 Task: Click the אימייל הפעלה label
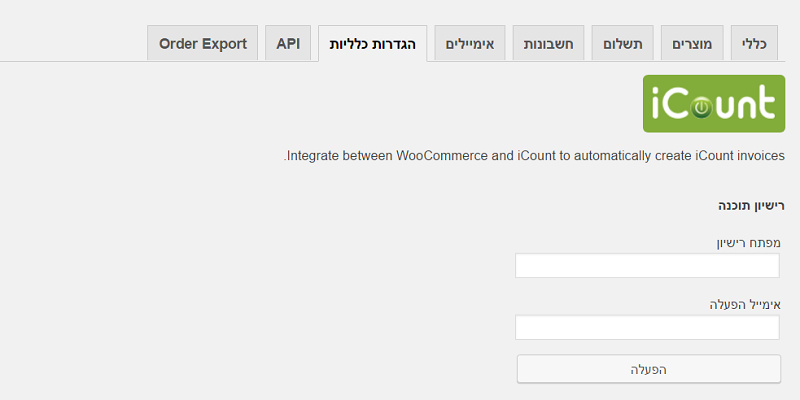[x=745, y=305]
